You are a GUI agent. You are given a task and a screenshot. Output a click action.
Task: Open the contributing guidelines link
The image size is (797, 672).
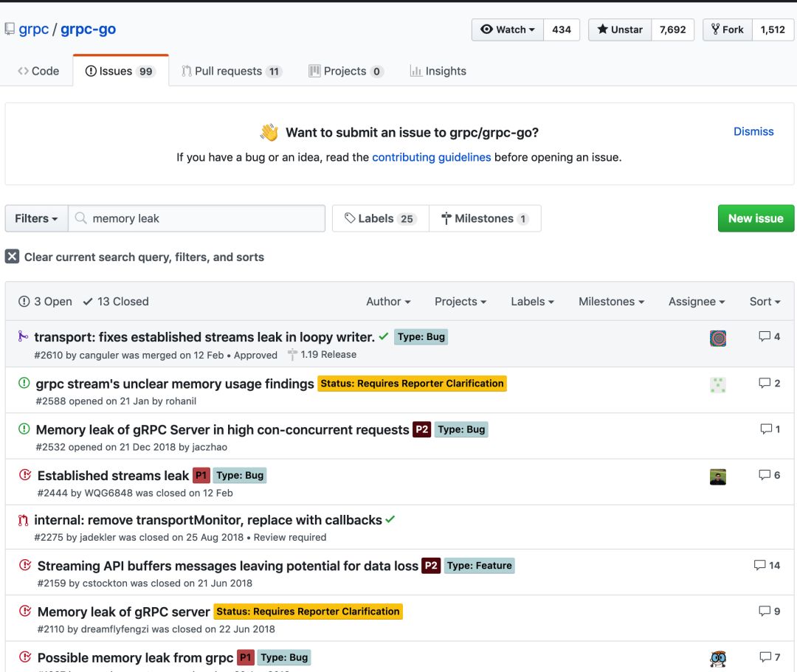click(x=432, y=157)
